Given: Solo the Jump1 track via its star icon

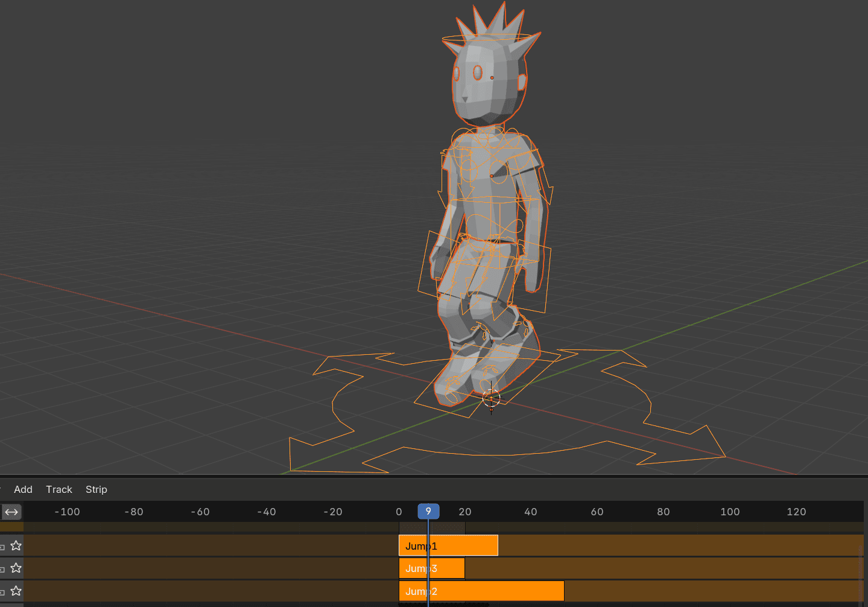Looking at the screenshot, I should (16, 545).
